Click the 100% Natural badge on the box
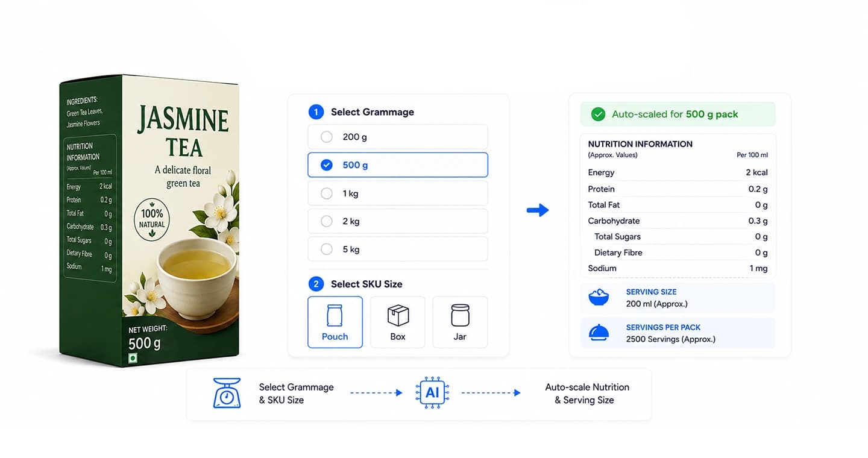The image size is (868, 458). tap(152, 219)
